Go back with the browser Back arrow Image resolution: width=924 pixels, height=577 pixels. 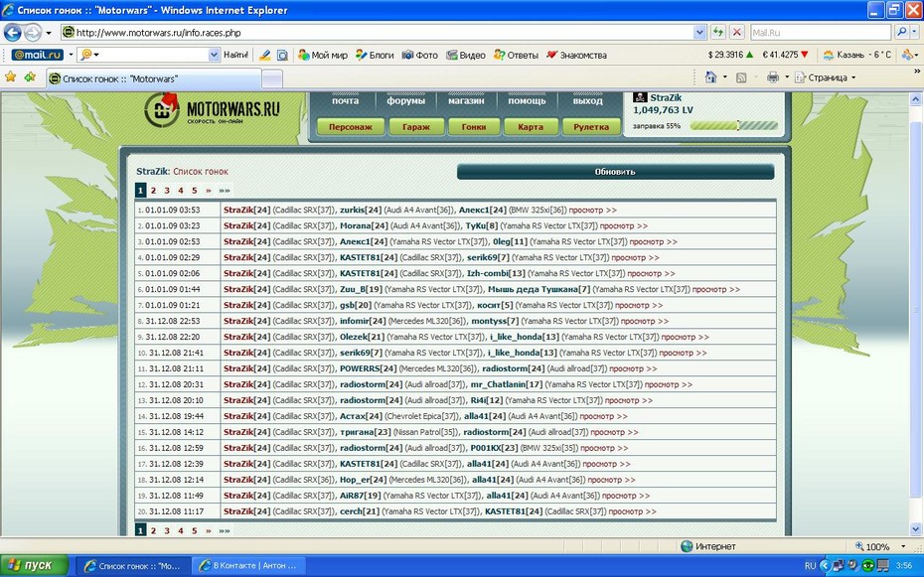(12, 33)
